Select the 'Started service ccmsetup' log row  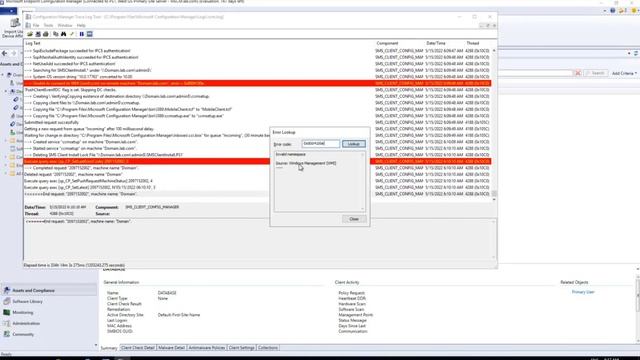(257, 149)
